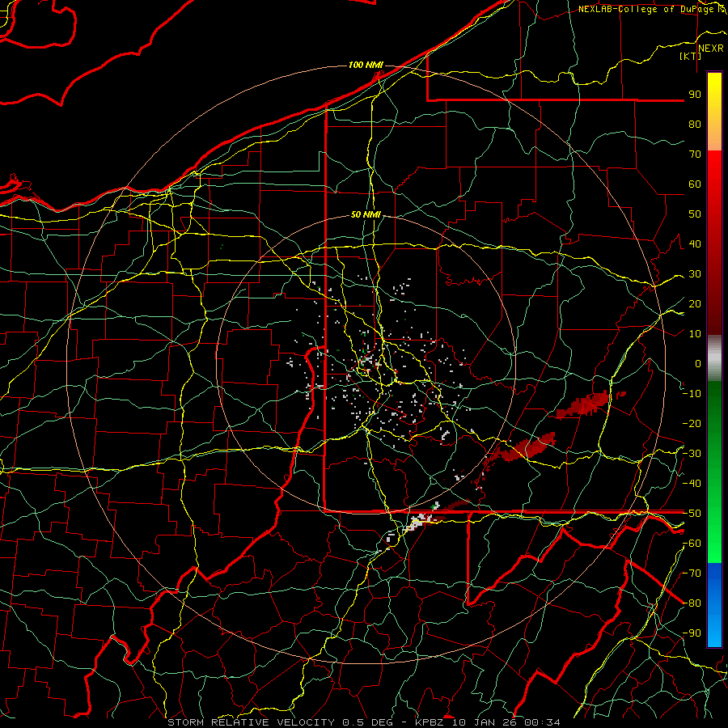Pick the dark blue -70 to -80 color bar segment
Image resolution: width=728 pixels, height=728 pixels.
click(714, 583)
